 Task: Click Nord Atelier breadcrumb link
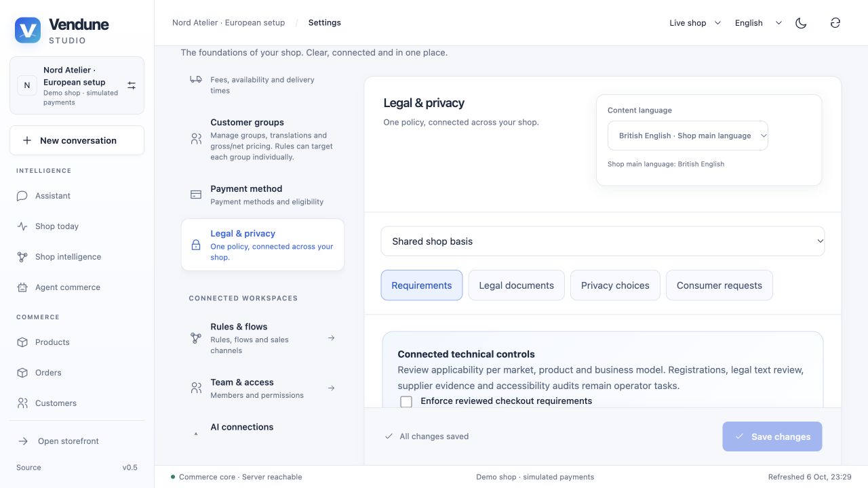(x=229, y=23)
